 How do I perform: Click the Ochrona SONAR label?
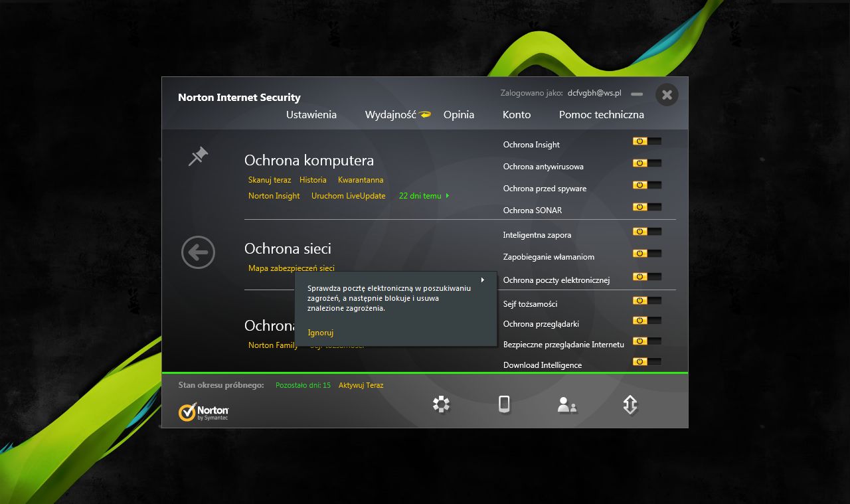click(x=533, y=210)
